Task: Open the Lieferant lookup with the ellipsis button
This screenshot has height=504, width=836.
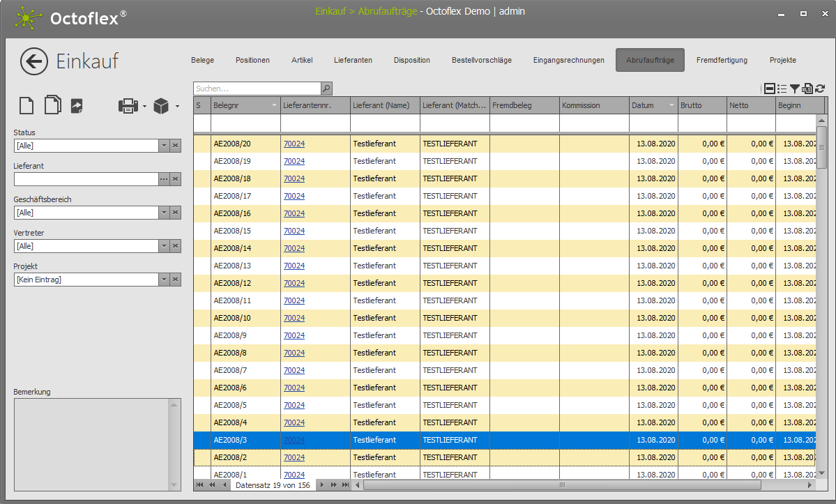Action: point(164,179)
